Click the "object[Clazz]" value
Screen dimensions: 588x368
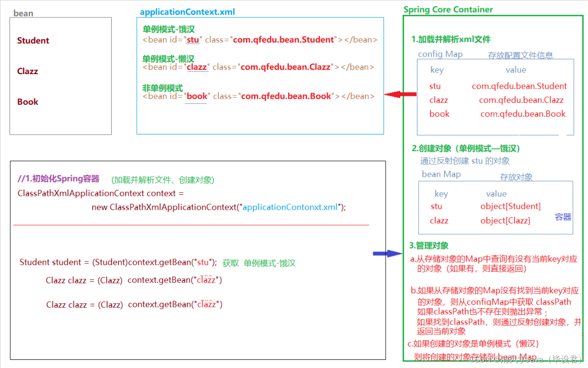(x=505, y=221)
